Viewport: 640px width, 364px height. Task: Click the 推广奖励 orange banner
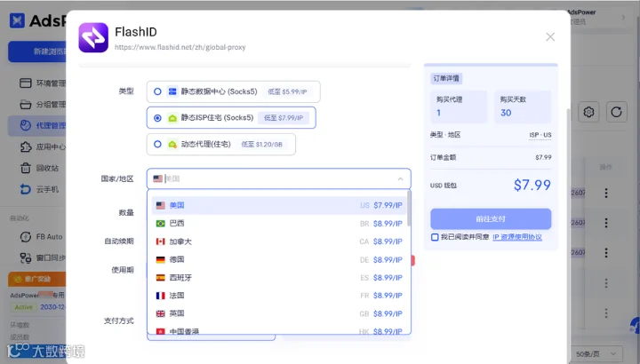[37, 280]
